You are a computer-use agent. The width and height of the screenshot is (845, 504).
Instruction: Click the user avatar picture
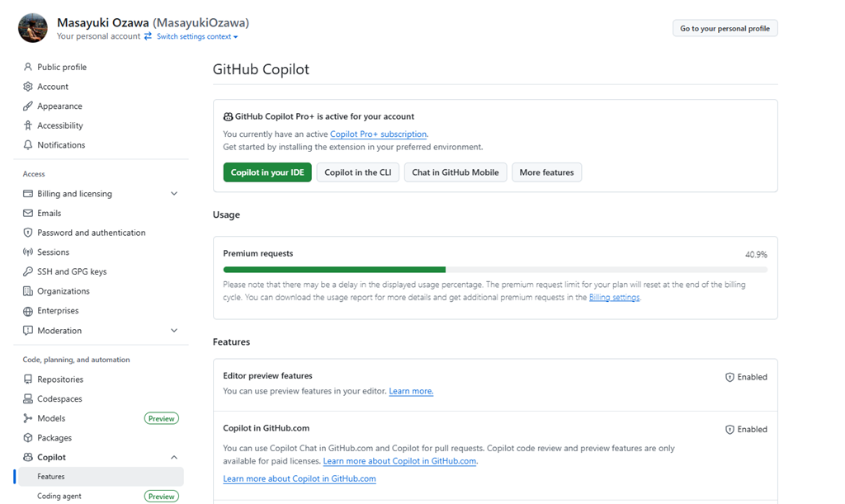click(x=33, y=28)
